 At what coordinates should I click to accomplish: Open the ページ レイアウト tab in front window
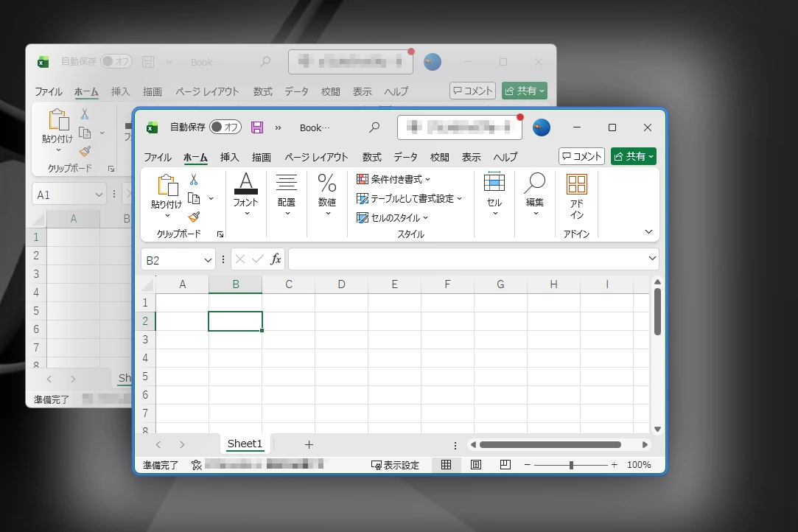[x=316, y=157]
